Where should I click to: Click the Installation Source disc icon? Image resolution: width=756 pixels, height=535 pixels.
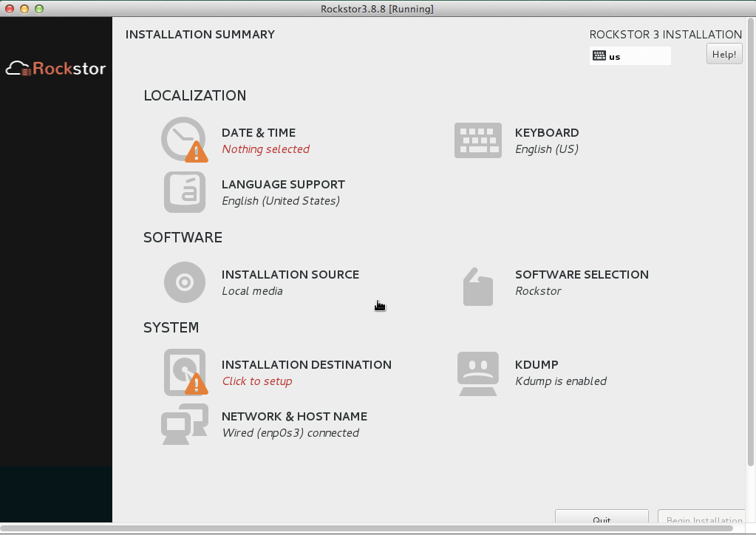[x=185, y=282]
